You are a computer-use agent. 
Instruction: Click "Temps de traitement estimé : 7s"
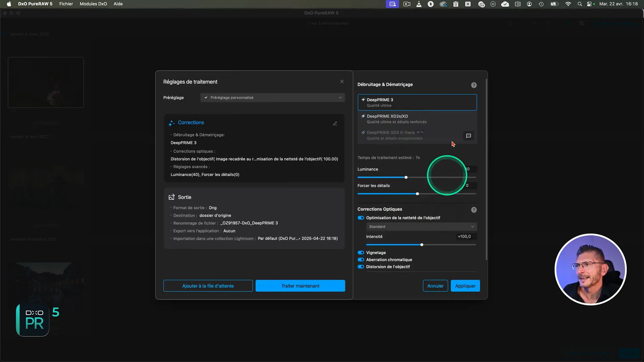(388, 158)
